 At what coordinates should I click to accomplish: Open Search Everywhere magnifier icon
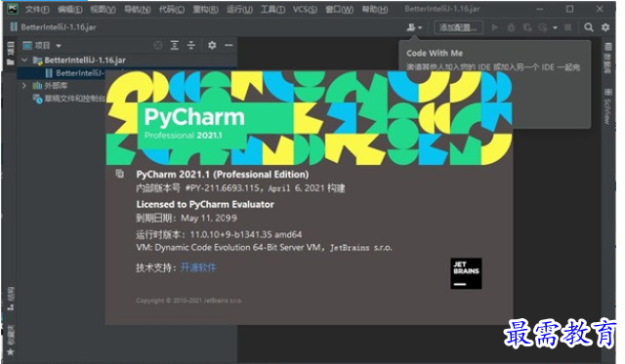589,27
